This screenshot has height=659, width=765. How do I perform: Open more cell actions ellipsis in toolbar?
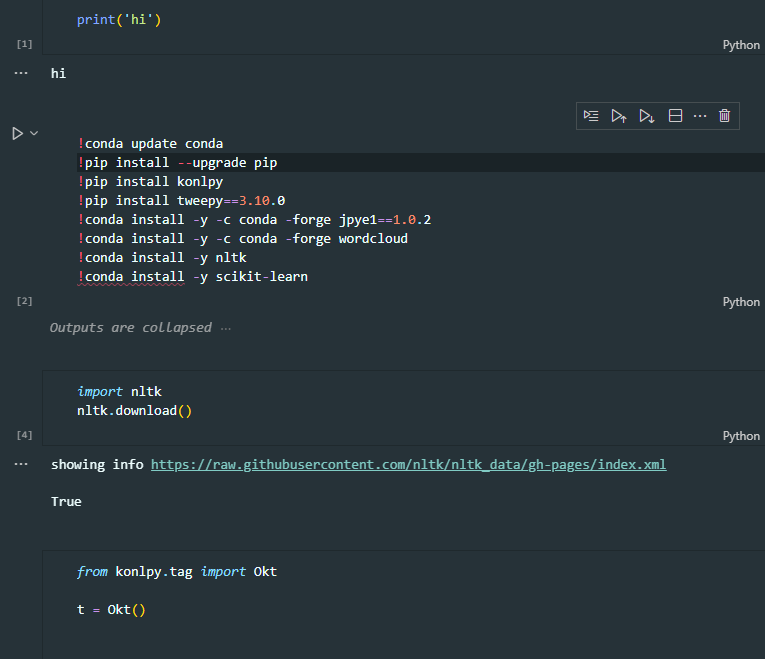pyautogui.click(x=700, y=116)
